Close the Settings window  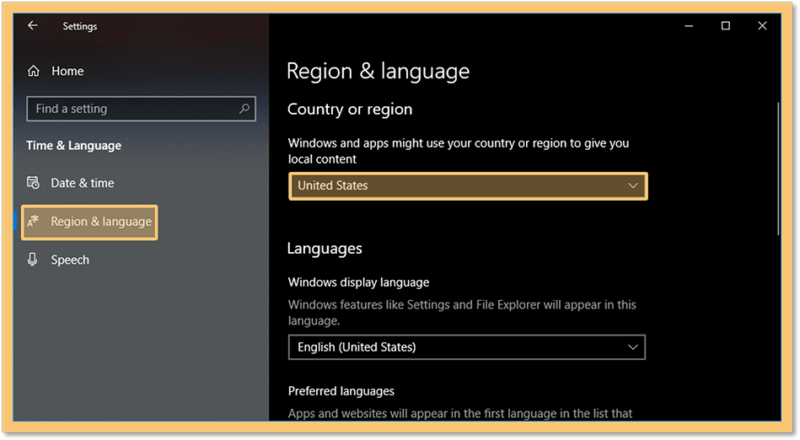click(x=762, y=26)
